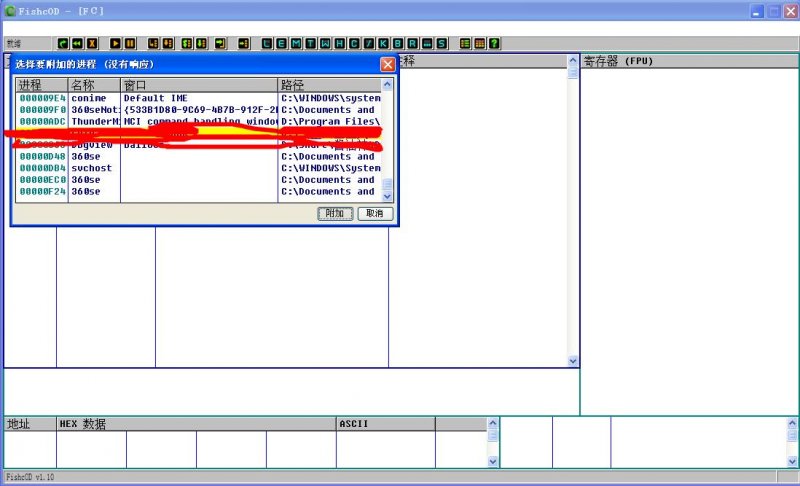Click D:\Program Files path of ThunderM
Image resolution: width=800 pixels, height=486 pixels.
point(331,121)
